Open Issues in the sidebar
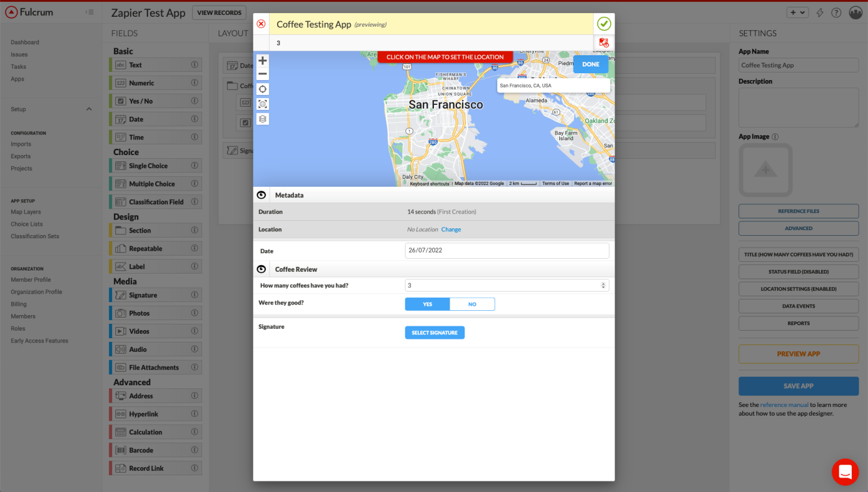The height and width of the screenshot is (492, 868). click(19, 55)
